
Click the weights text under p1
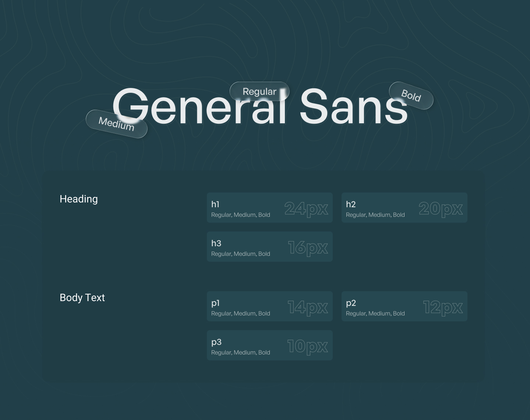(x=241, y=313)
